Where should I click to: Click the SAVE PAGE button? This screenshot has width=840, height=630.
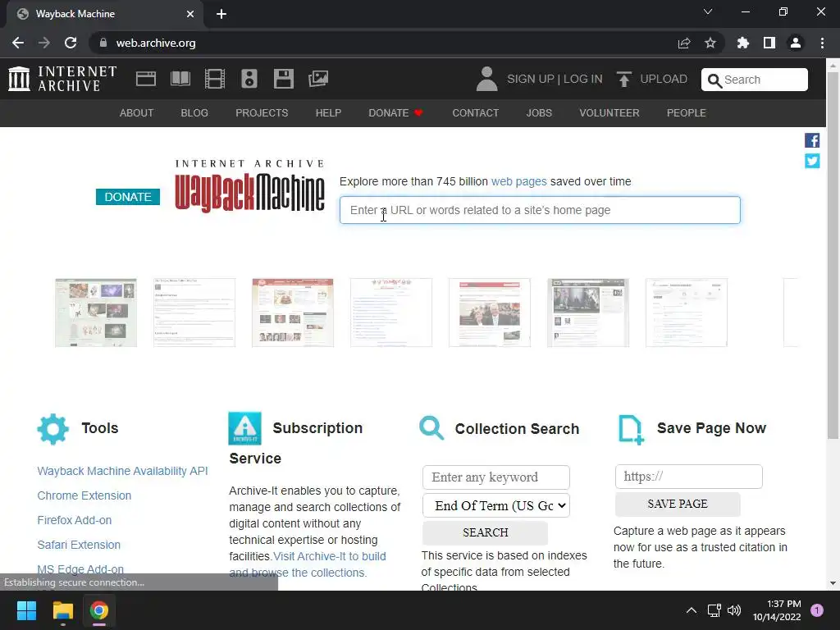[678, 504]
